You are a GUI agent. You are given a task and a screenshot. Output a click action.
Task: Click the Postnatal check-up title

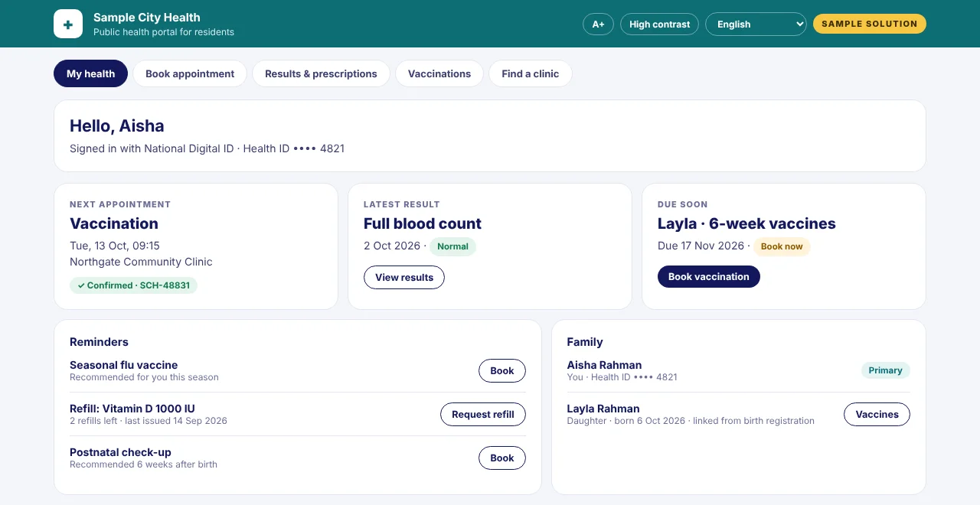pyautogui.click(x=120, y=452)
